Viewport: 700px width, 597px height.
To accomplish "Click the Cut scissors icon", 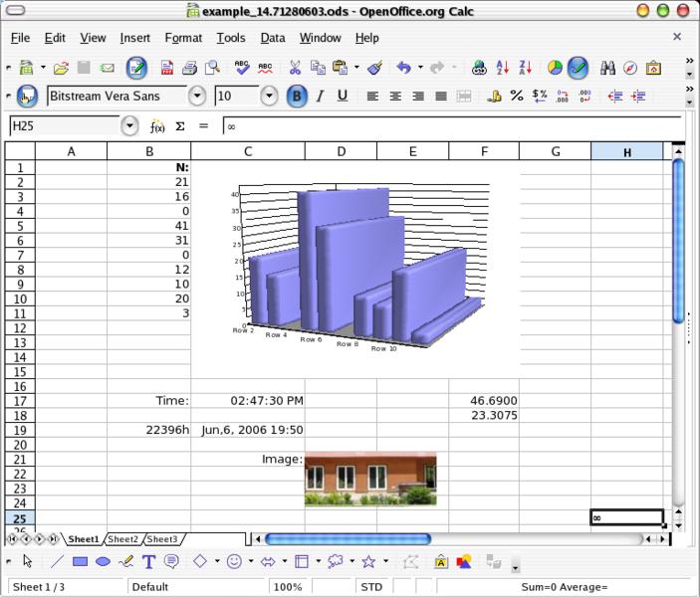I will [x=295, y=68].
